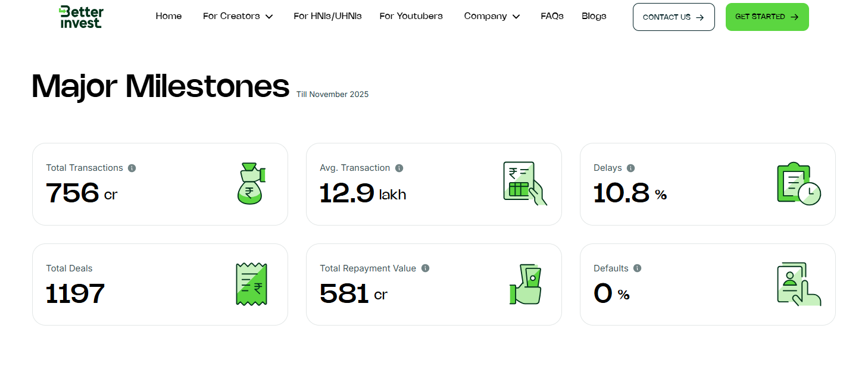Click the info icon beside Defaults
Screen dimensions: 868x369
638,268
